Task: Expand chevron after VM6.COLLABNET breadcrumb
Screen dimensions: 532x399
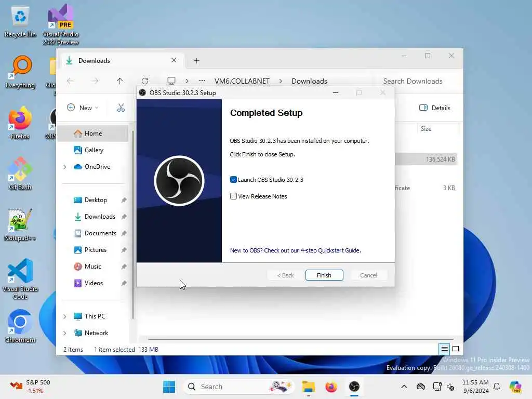Action: click(x=281, y=81)
